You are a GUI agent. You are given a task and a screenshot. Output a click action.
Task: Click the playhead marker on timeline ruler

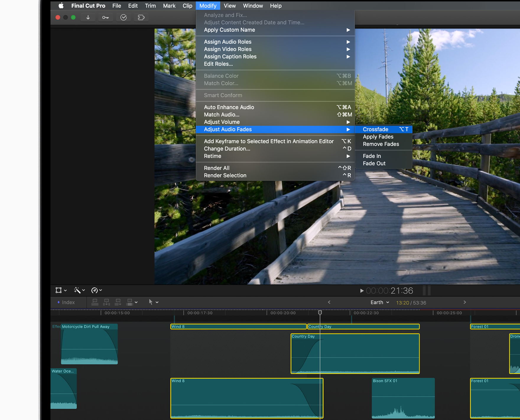[320, 312]
